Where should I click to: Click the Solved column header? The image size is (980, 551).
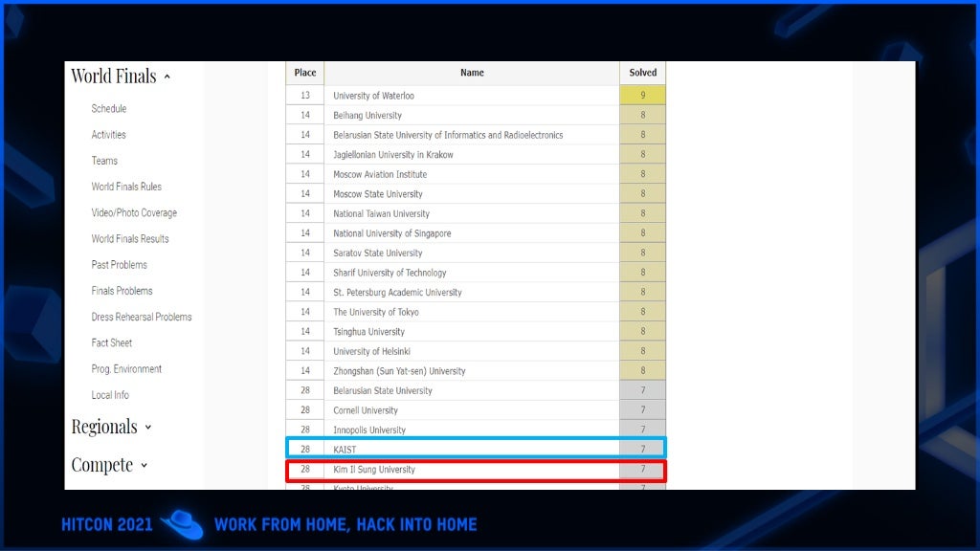pyautogui.click(x=642, y=73)
